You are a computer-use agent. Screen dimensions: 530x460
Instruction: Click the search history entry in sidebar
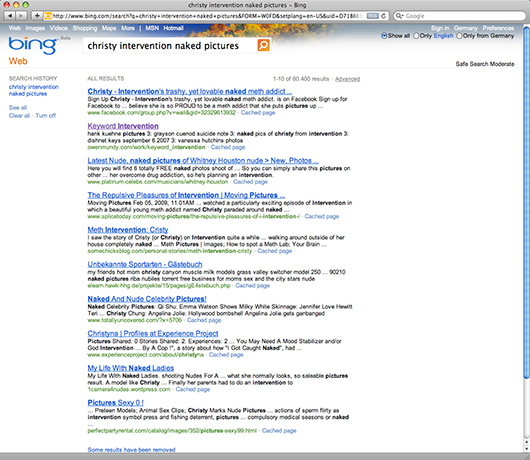[33, 90]
